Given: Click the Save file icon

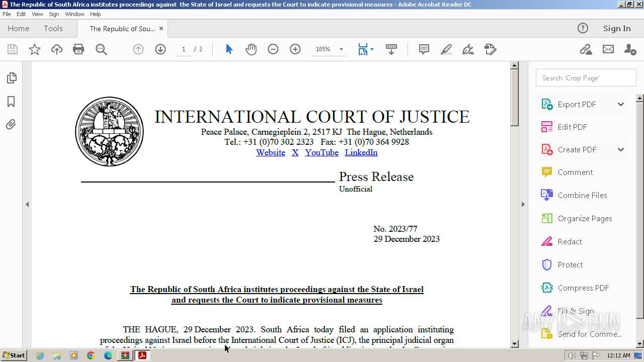Looking at the screenshot, I should (13, 49).
